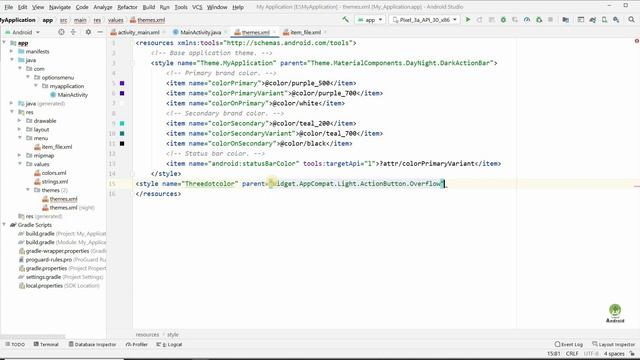Expand the drawable folder arrow

pos(20,121)
